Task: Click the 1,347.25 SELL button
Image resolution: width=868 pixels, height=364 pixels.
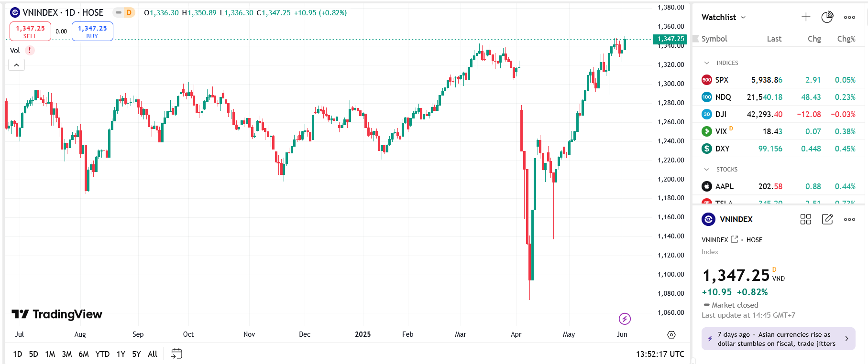Action: (30, 32)
